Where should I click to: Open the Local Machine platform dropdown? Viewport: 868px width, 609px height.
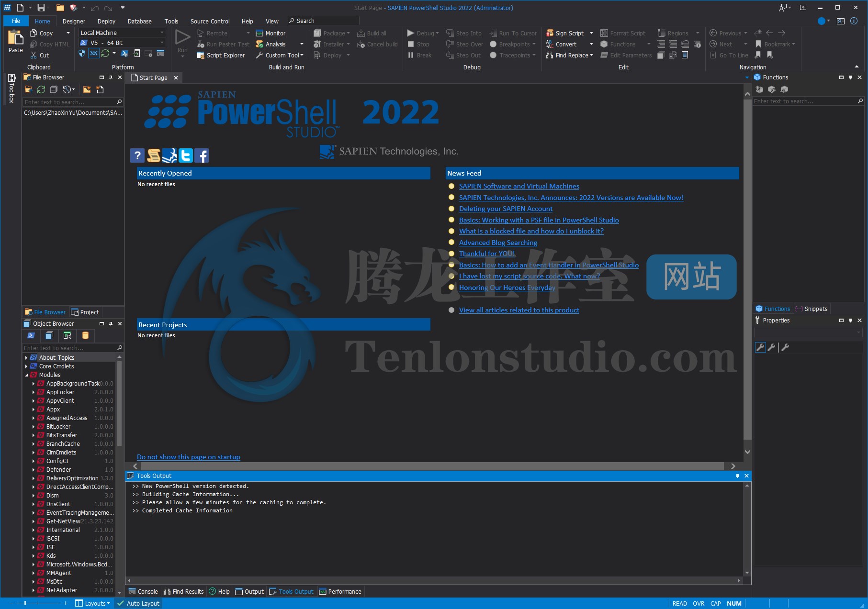click(x=122, y=33)
